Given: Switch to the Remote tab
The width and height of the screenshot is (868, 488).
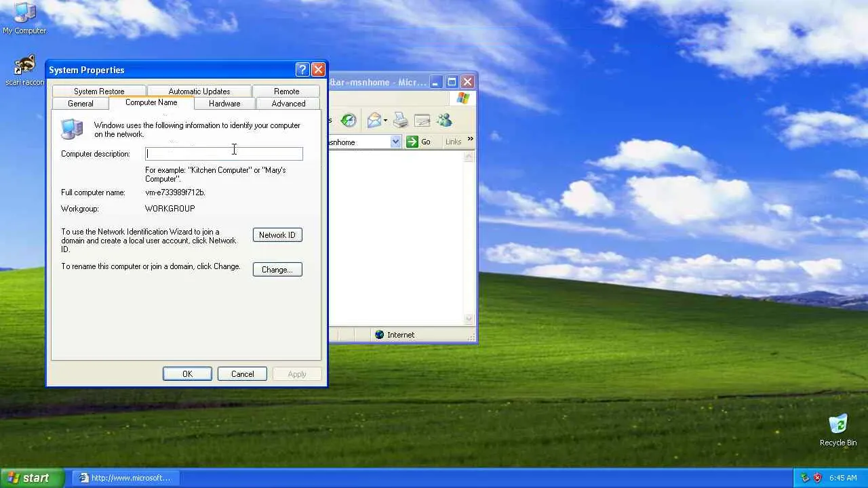Looking at the screenshot, I should pyautogui.click(x=287, y=91).
